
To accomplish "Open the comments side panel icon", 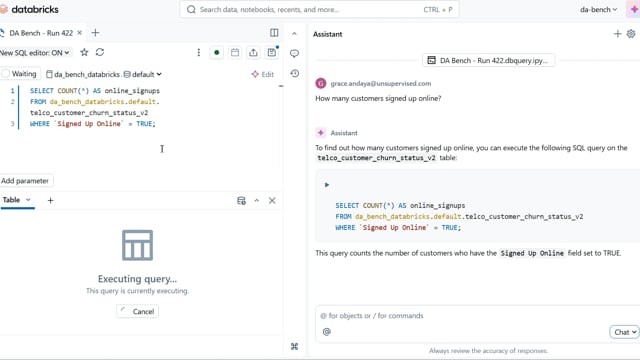I will pyautogui.click(x=294, y=53).
